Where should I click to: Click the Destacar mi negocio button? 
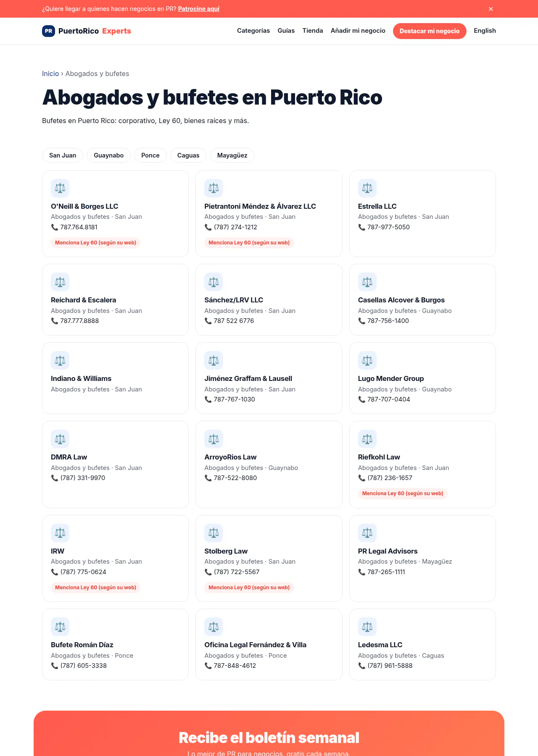point(430,31)
